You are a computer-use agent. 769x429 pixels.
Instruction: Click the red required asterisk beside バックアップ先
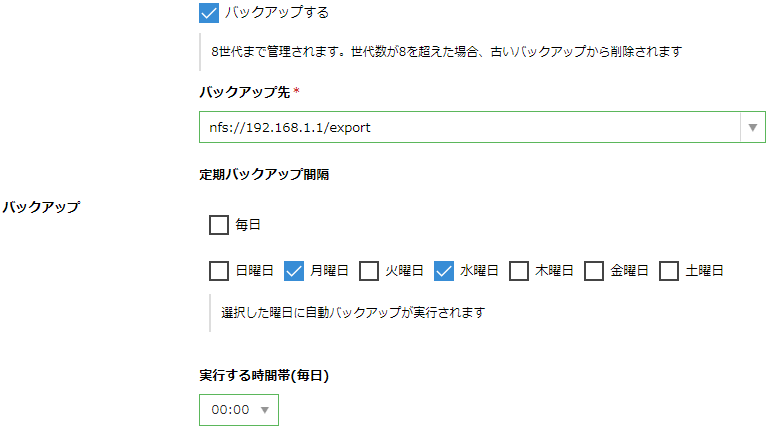click(x=296, y=91)
